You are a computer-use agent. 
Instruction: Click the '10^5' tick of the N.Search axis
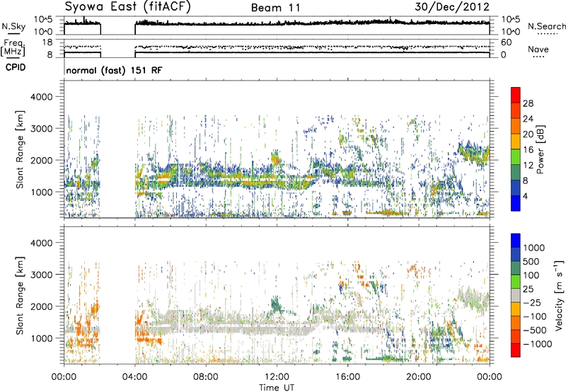(511, 19)
